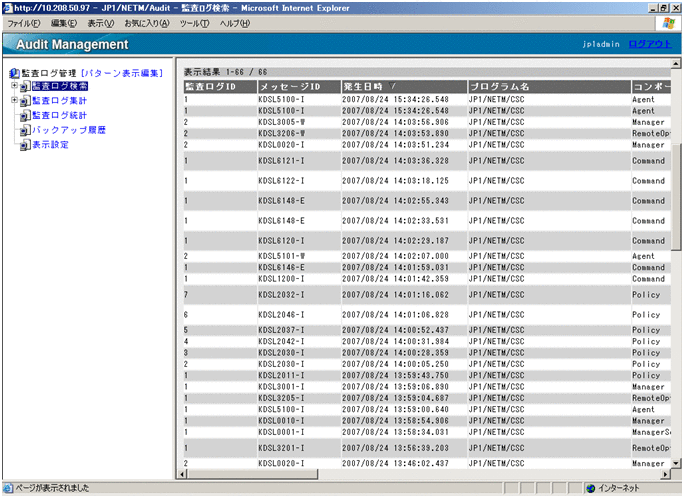Expand the 監査ログ検索 tree node

(14, 87)
